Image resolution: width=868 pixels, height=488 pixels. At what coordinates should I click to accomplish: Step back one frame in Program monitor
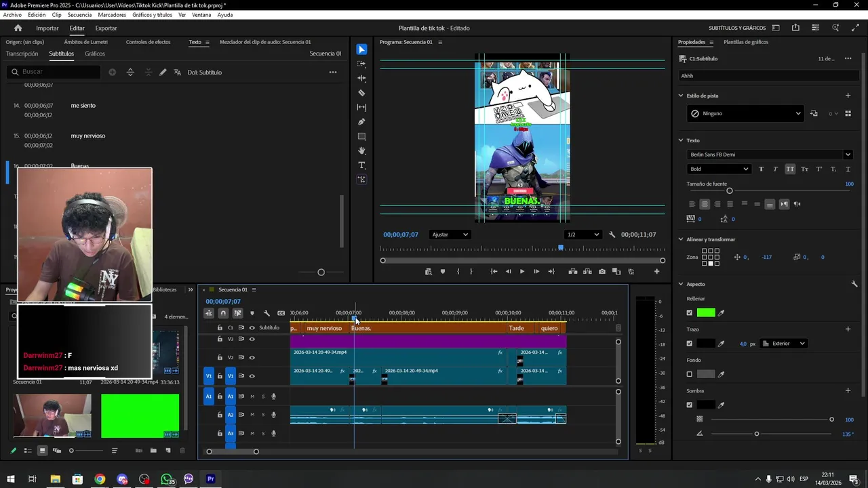[x=508, y=272]
